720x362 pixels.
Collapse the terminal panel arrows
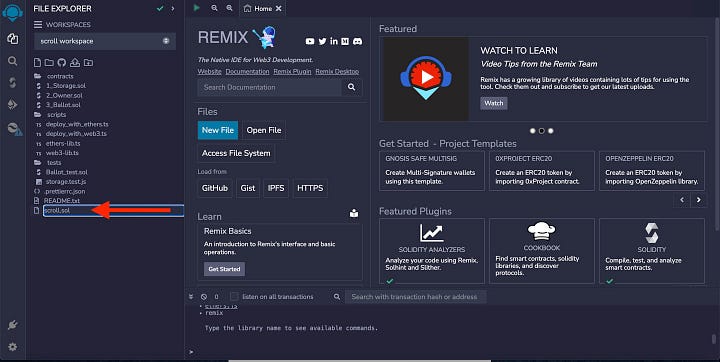point(191,297)
